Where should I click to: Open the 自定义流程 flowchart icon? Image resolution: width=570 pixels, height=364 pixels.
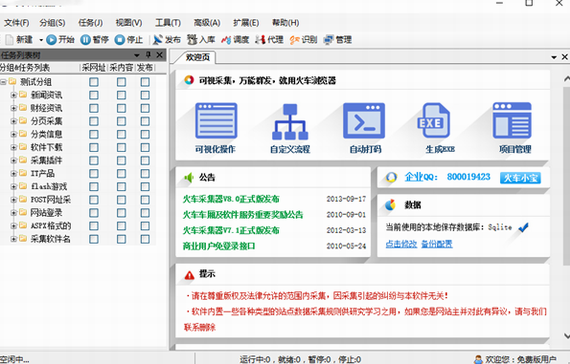click(290, 122)
